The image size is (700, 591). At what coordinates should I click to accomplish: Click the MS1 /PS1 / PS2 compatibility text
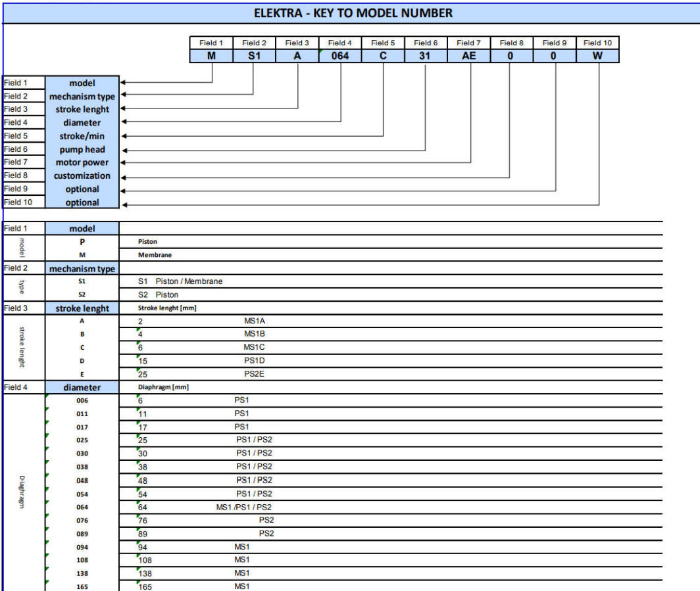[x=243, y=507]
